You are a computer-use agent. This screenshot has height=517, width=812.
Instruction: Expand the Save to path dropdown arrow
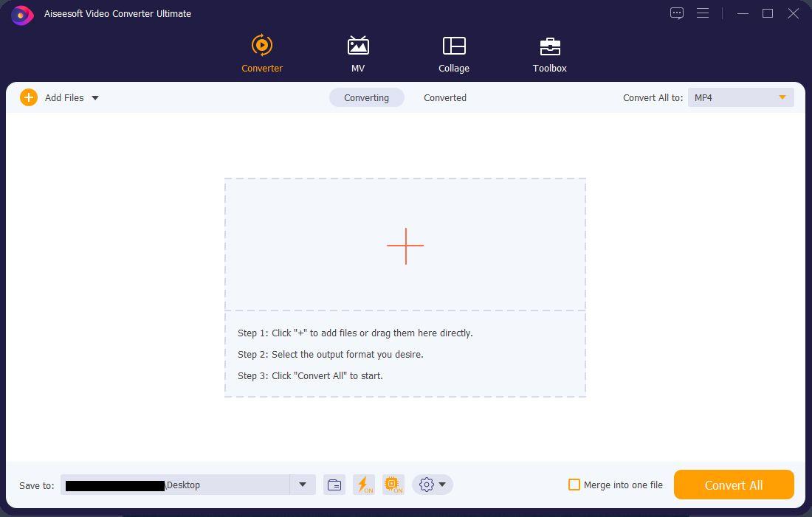click(x=302, y=485)
